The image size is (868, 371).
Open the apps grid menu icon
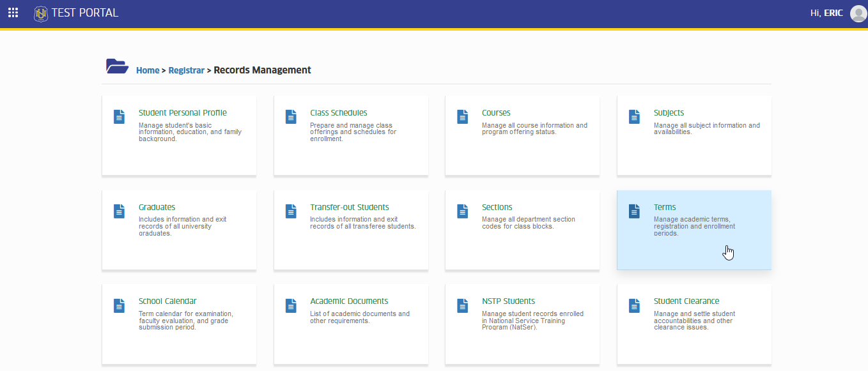click(13, 13)
